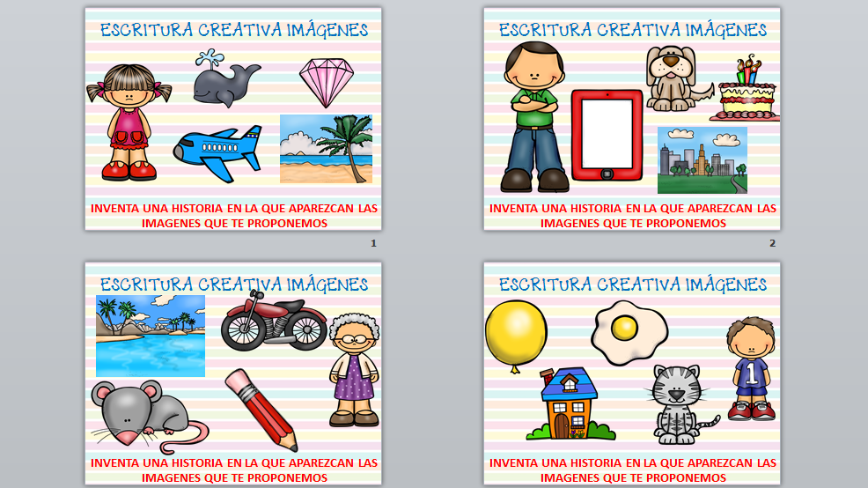Click the gray mouse image on slide 3

(x=150, y=416)
